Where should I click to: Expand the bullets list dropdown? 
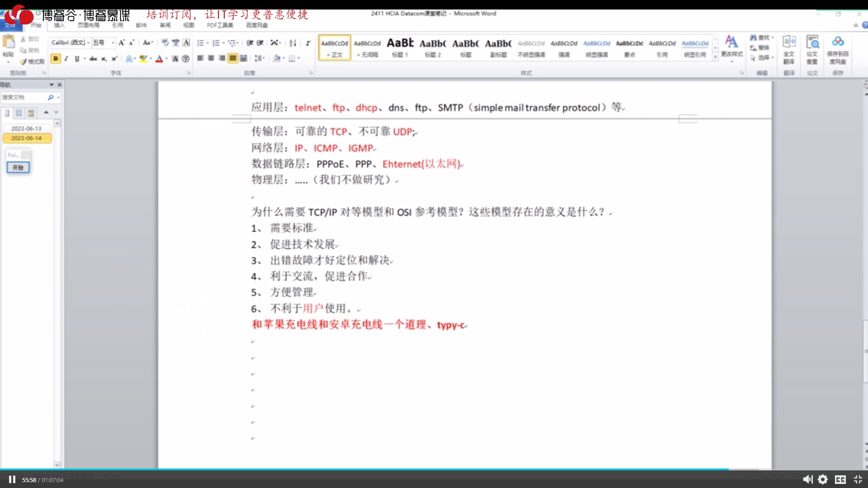208,43
